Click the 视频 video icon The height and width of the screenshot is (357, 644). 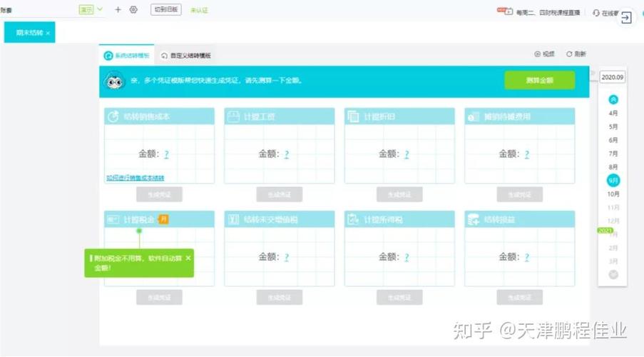pos(537,54)
